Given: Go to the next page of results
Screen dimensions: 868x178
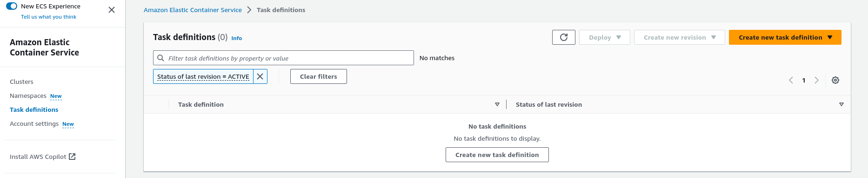Looking at the screenshot, I should (816, 80).
